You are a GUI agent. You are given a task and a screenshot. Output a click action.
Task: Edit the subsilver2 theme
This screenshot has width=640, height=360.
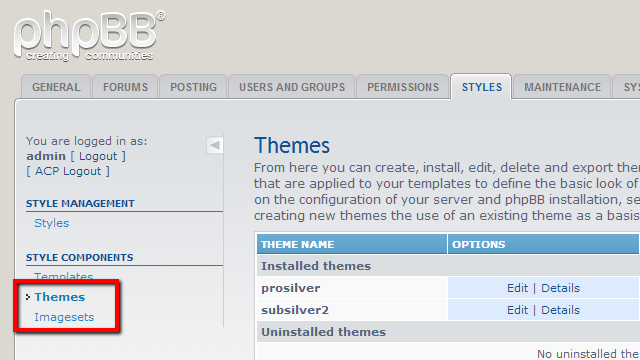518,310
